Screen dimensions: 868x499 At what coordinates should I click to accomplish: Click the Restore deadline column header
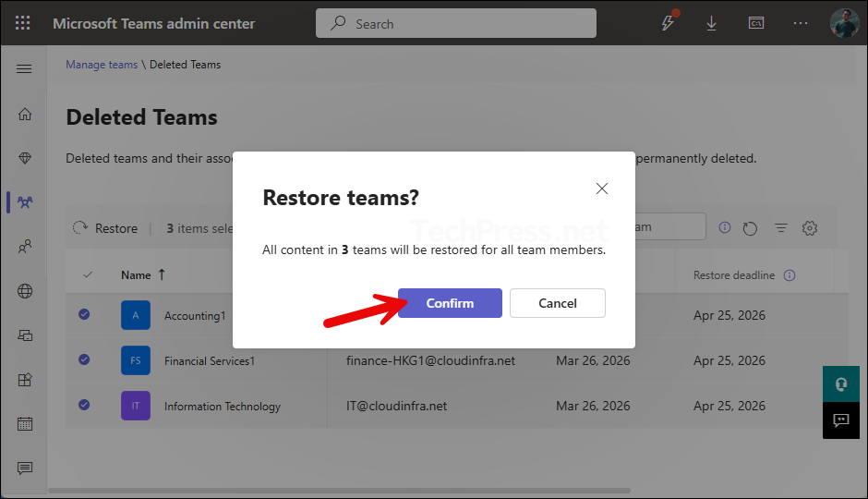(x=734, y=275)
